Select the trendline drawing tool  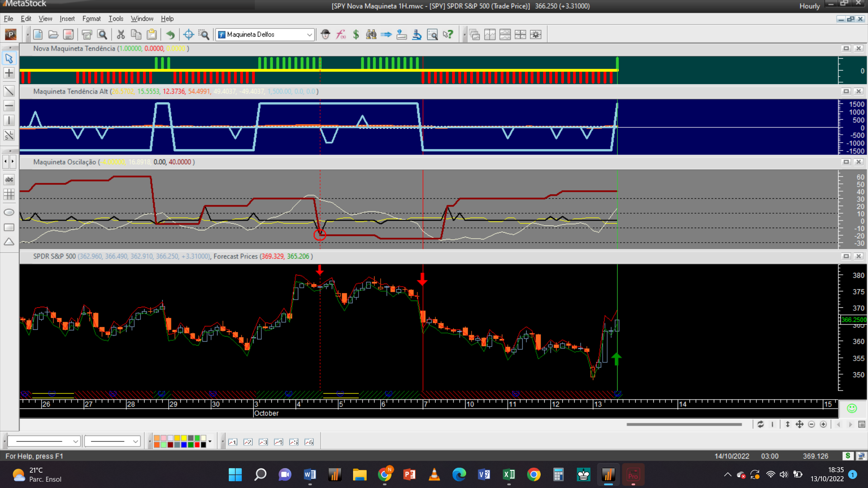[x=9, y=91]
